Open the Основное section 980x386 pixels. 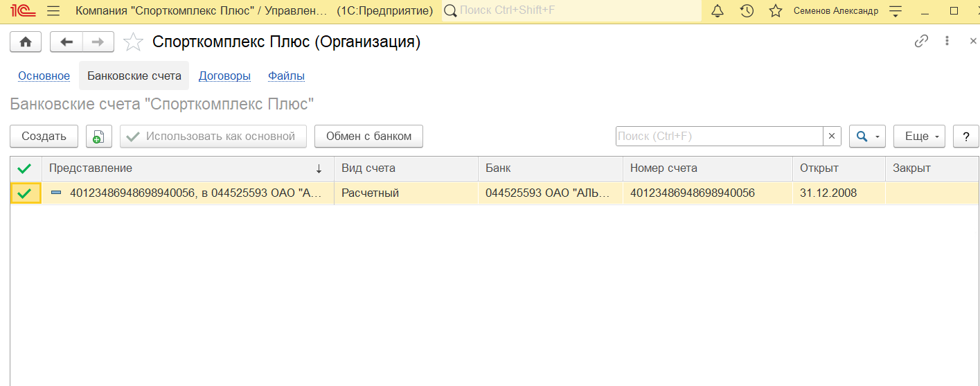(x=44, y=76)
